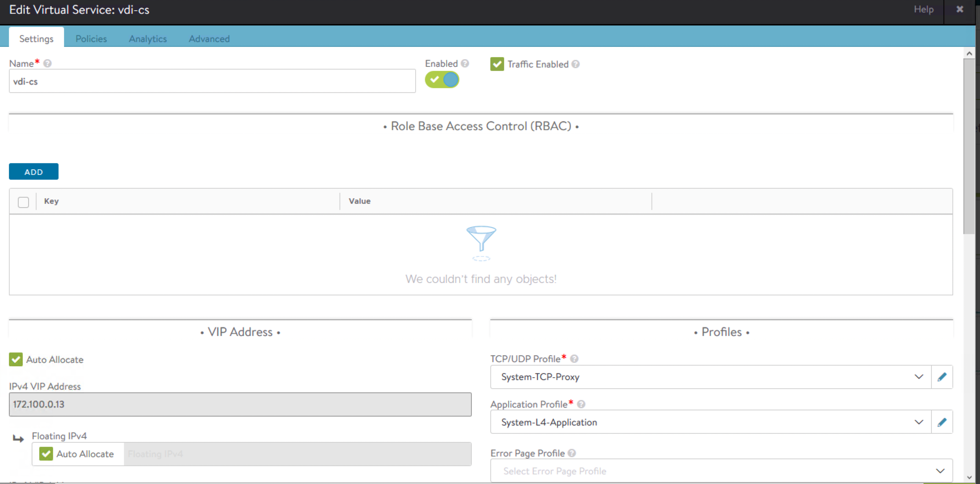Click help icon beside Application Profile label

point(581,404)
